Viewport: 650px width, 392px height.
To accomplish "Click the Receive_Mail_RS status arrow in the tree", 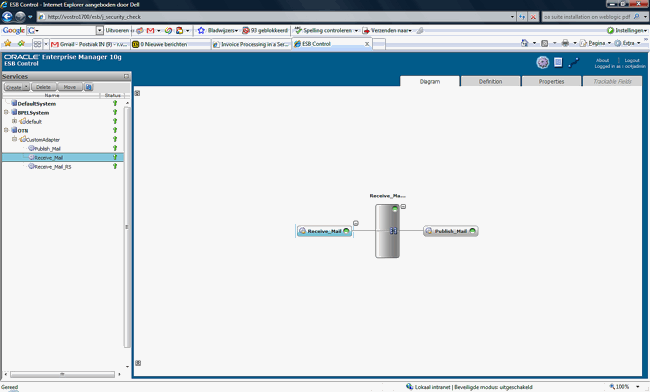I will [115, 166].
